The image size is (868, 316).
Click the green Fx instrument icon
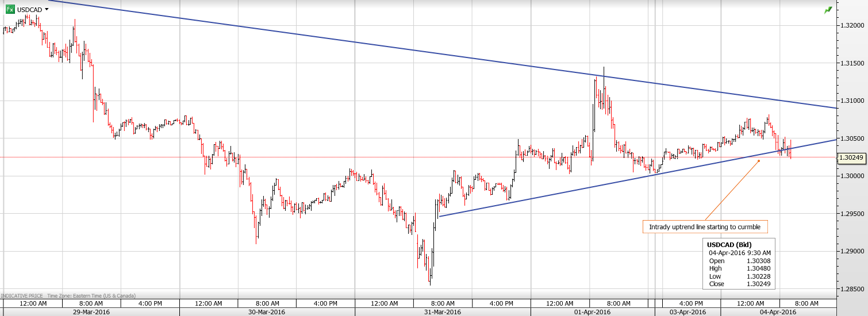[x=10, y=9]
